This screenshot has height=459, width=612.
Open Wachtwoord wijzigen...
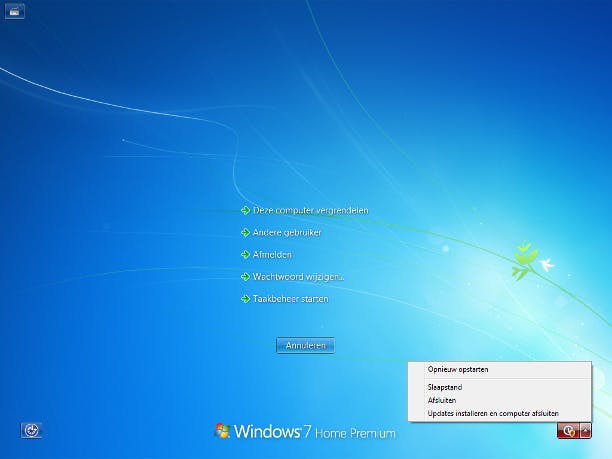(x=299, y=277)
